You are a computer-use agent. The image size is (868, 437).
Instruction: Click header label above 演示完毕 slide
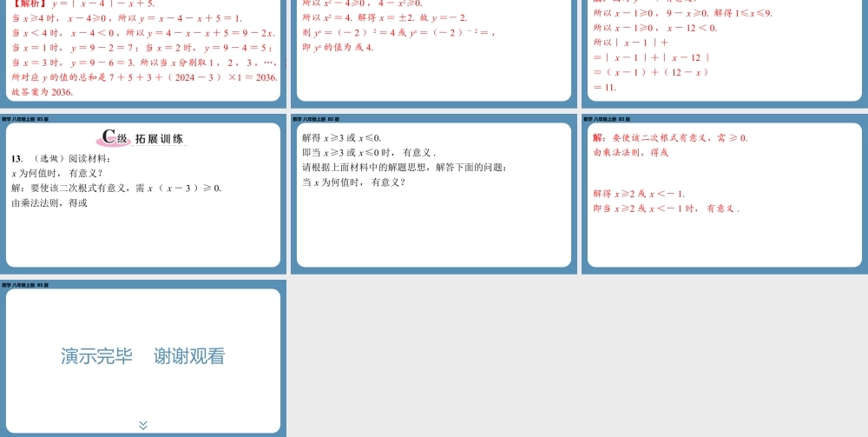[24, 285]
